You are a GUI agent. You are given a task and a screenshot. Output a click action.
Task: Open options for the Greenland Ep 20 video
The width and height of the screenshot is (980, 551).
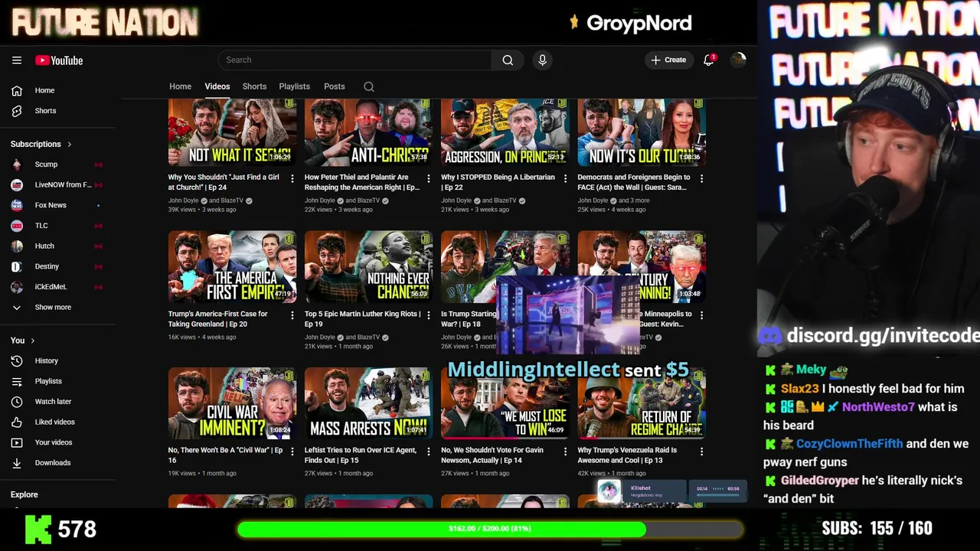(x=292, y=315)
